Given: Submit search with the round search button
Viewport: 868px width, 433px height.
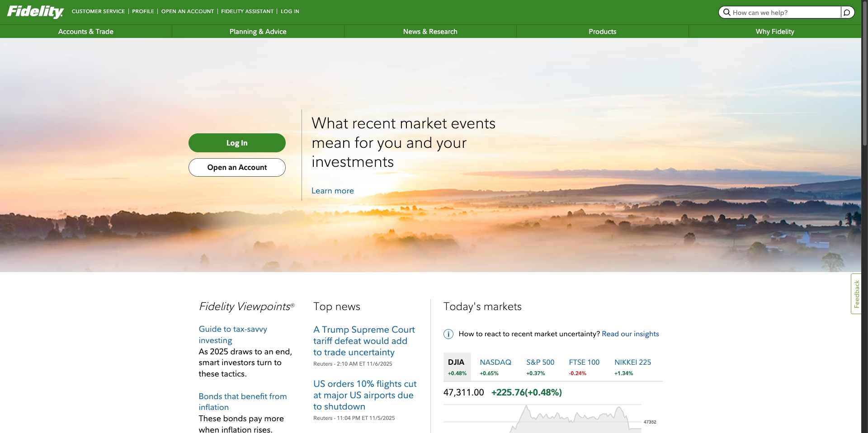Looking at the screenshot, I should pyautogui.click(x=847, y=12).
